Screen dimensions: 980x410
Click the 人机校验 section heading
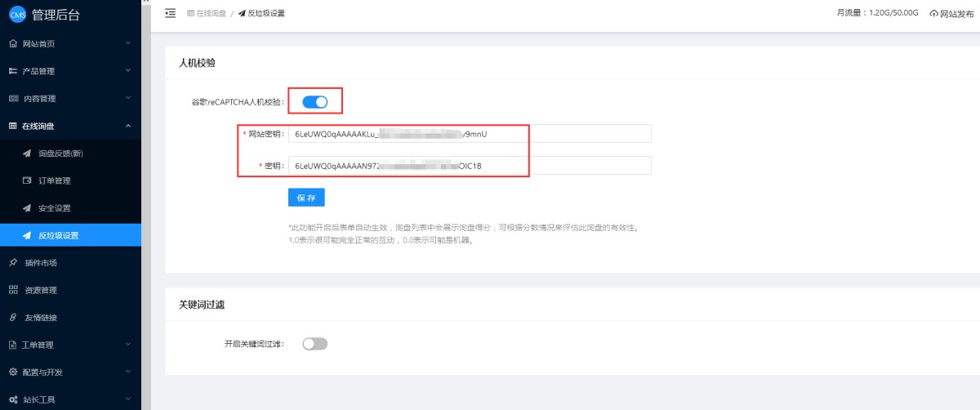[x=197, y=62]
